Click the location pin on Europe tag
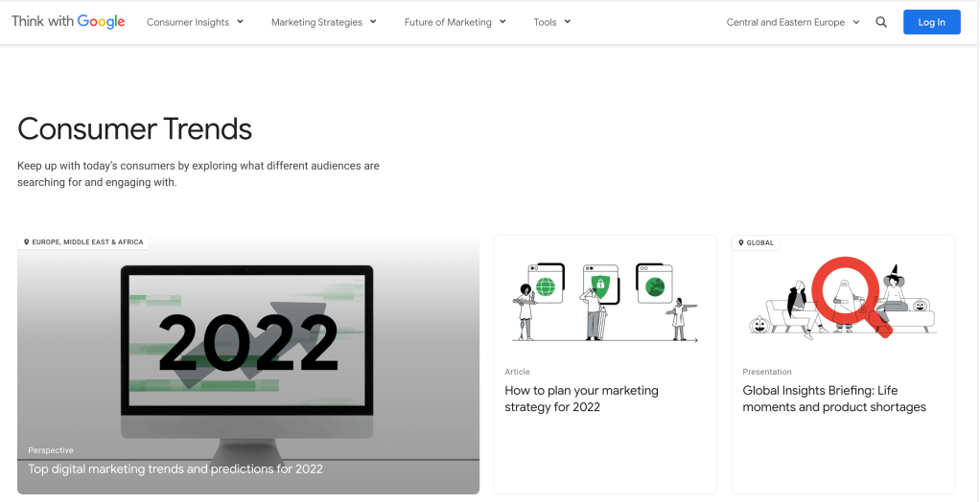This screenshot has height=502, width=980. coord(26,242)
